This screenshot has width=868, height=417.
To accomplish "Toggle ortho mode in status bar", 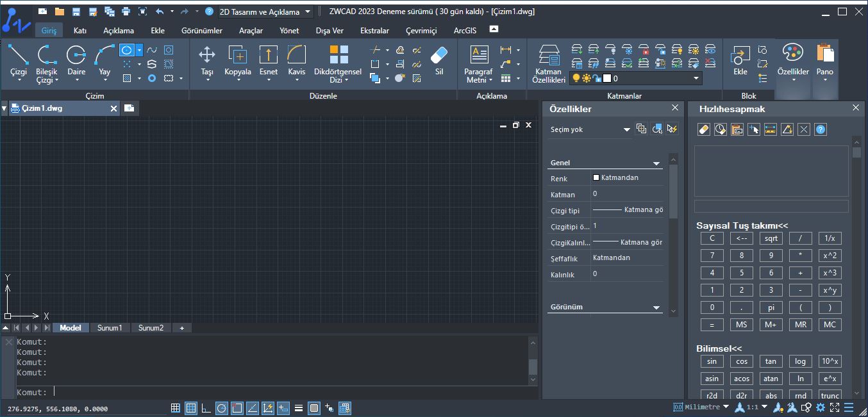I will 206,408.
